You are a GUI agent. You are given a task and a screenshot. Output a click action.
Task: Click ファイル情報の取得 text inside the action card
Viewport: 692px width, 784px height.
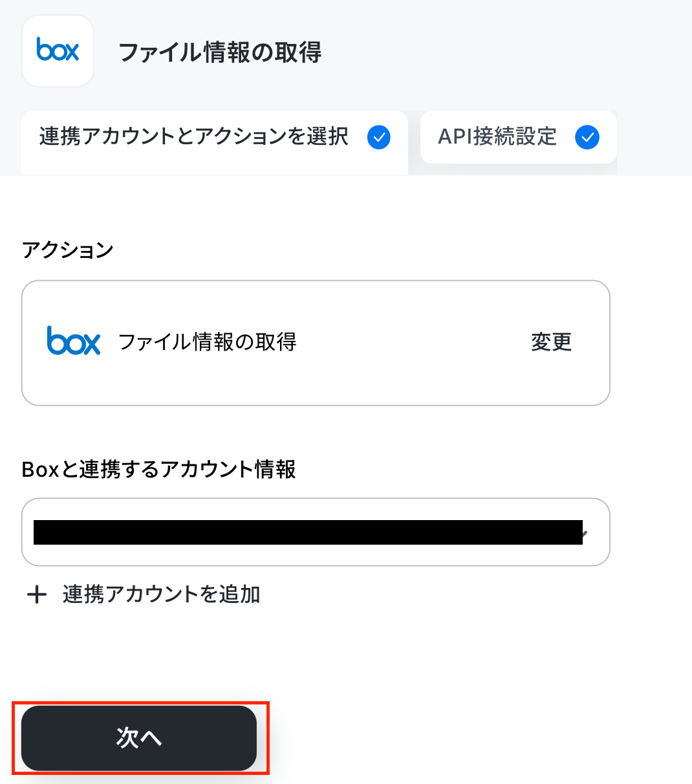click(208, 342)
